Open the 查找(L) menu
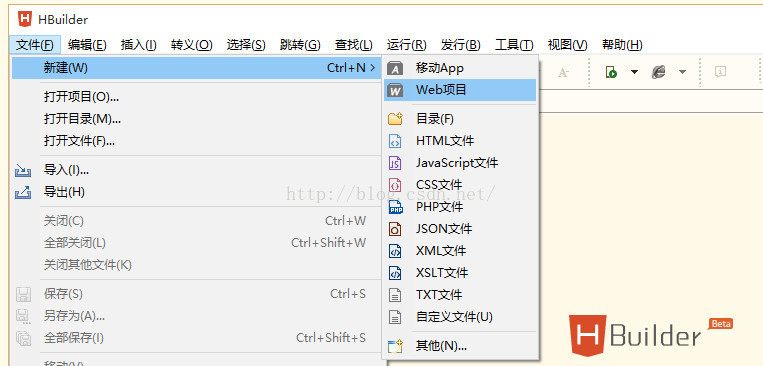763x366 pixels. point(353,45)
